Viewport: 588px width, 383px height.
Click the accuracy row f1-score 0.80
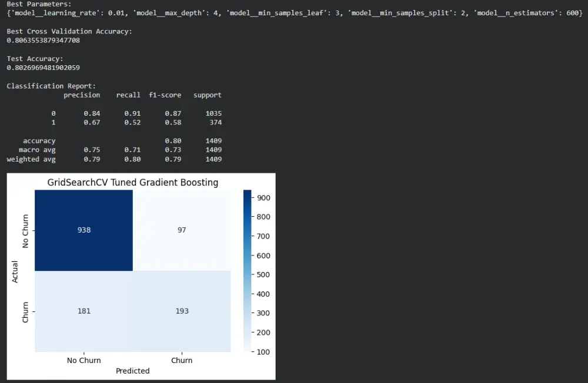pos(173,141)
